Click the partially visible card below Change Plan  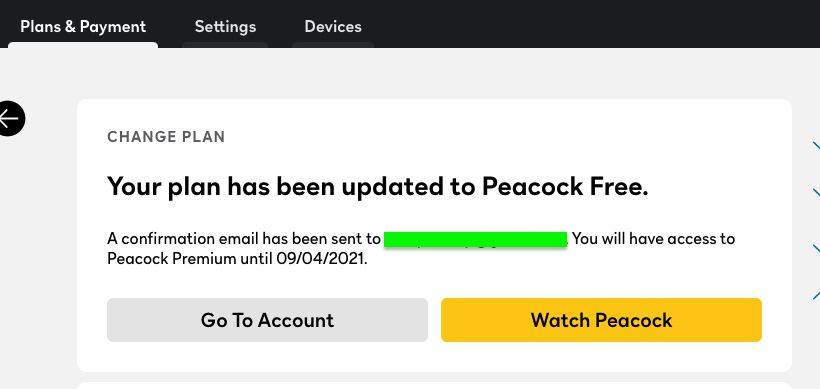pos(434,385)
